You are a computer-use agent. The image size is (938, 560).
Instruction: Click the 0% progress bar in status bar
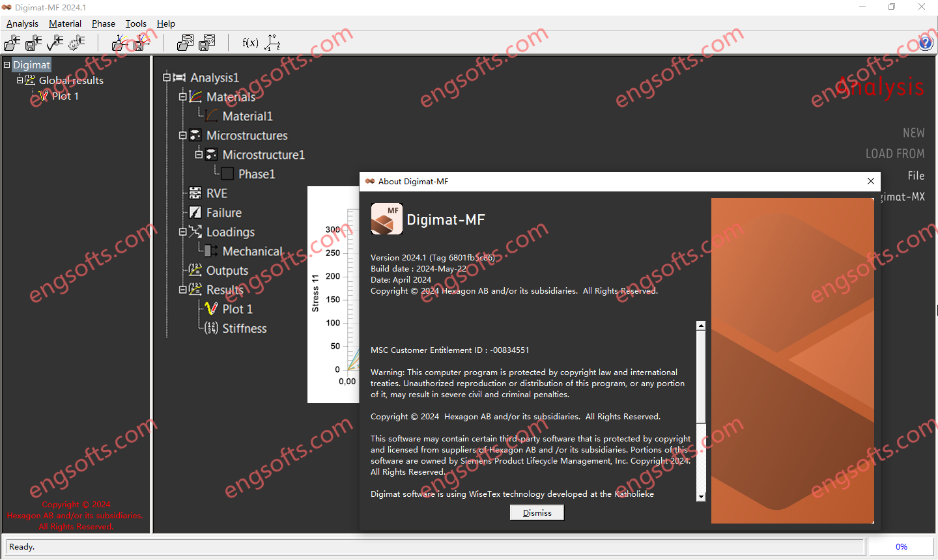point(902,547)
